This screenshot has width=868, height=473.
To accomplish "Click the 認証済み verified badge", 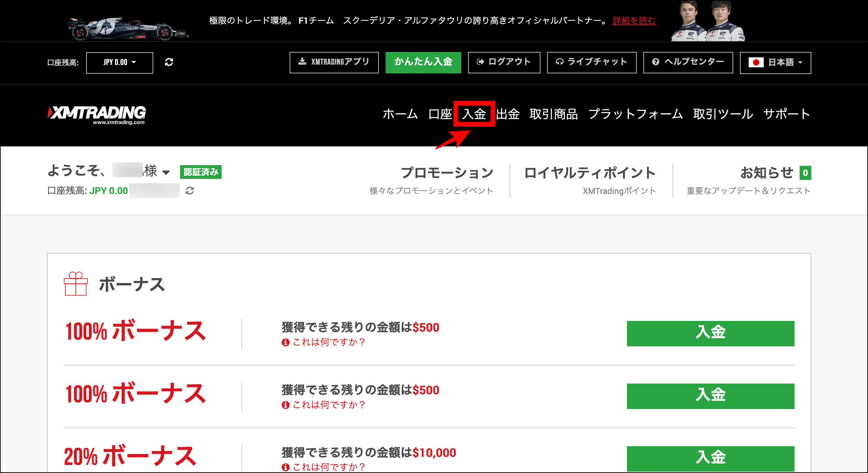I will click(201, 173).
